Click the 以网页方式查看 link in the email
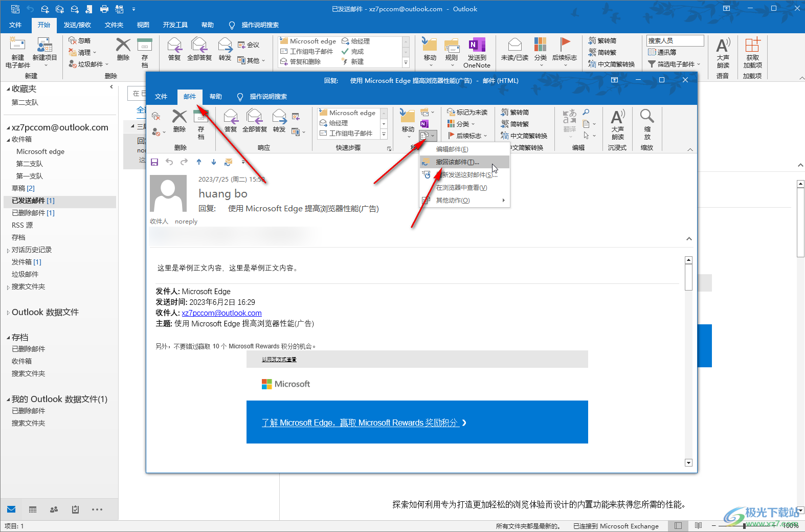This screenshot has height=532, width=805. coord(279,360)
